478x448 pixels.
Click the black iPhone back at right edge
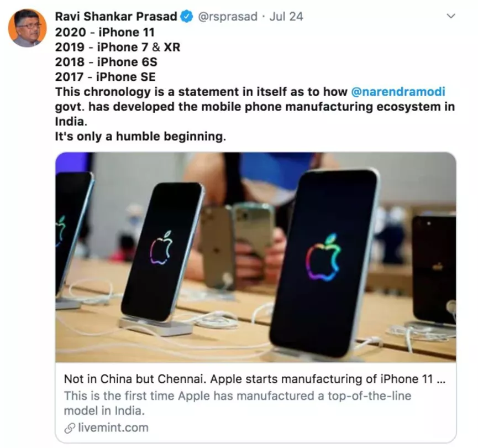(x=434, y=269)
